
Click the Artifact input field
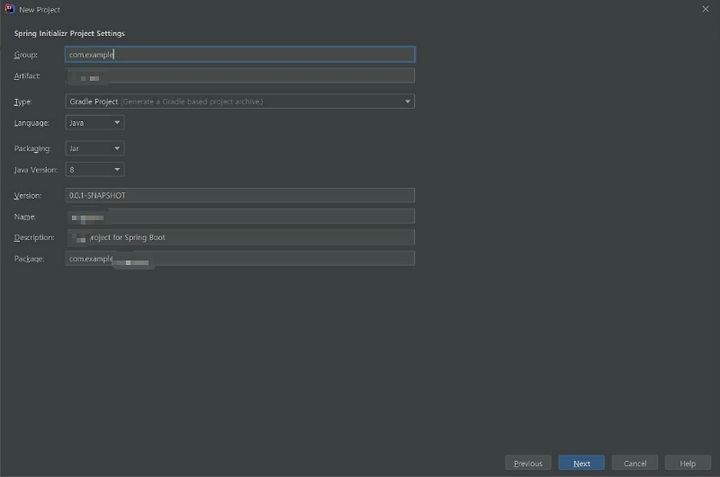(x=240, y=76)
